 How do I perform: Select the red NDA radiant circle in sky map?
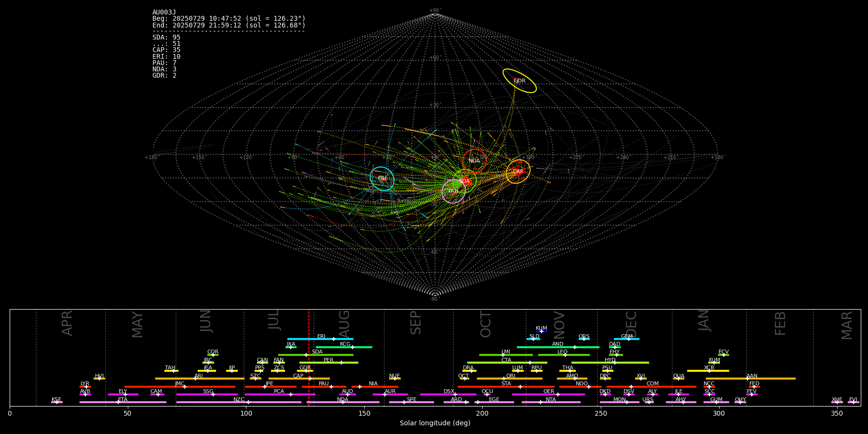475,161
